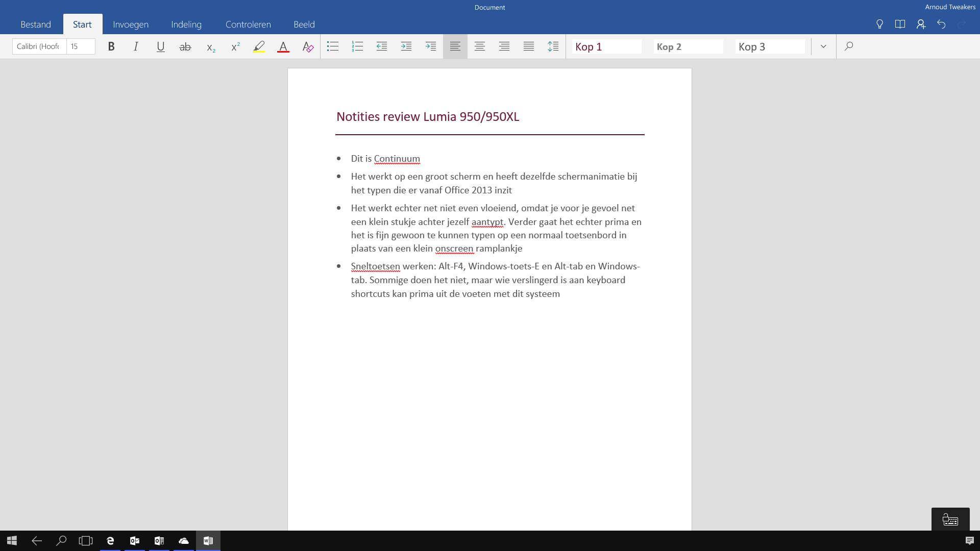Screen dimensions: 980x551
Task: Click the misspelled word aantypt
Action: (x=487, y=222)
